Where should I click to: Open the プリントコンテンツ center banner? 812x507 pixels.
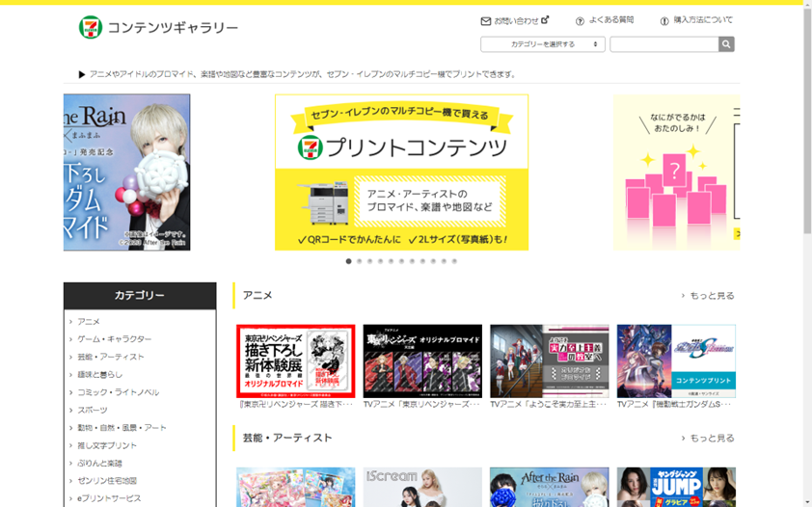pyautogui.click(x=401, y=173)
